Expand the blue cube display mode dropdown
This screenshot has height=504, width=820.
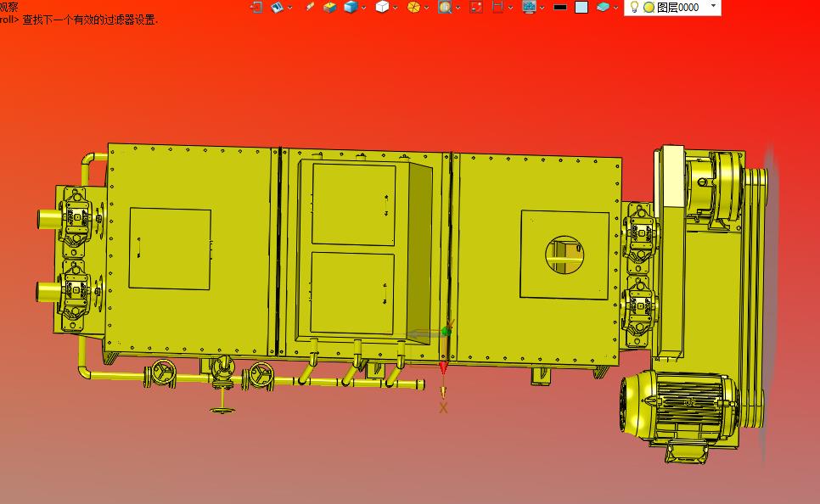point(364,8)
